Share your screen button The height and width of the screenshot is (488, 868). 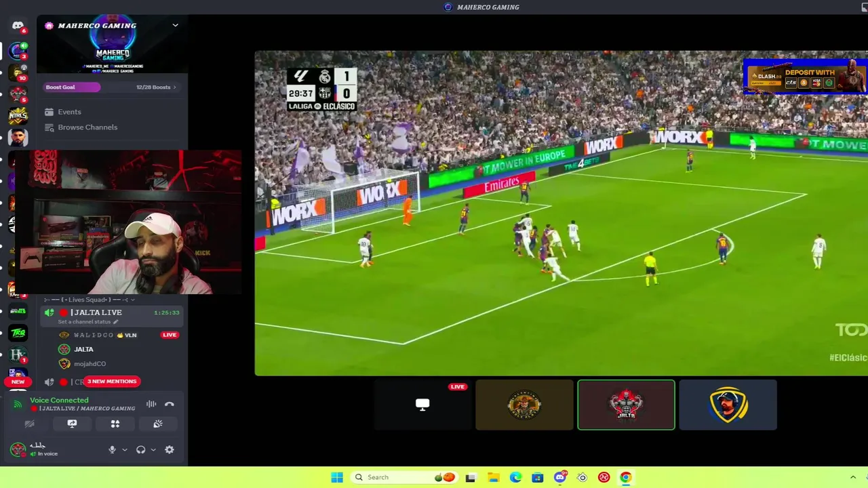click(72, 424)
